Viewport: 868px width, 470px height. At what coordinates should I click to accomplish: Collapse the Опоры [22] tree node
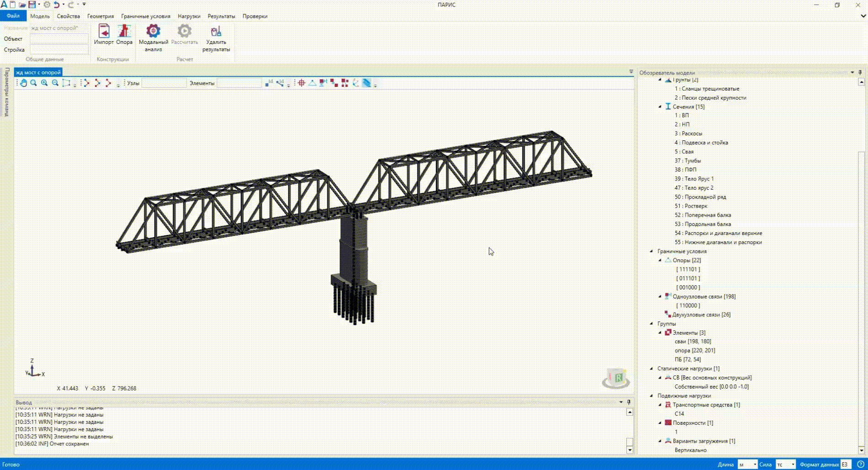coord(660,260)
